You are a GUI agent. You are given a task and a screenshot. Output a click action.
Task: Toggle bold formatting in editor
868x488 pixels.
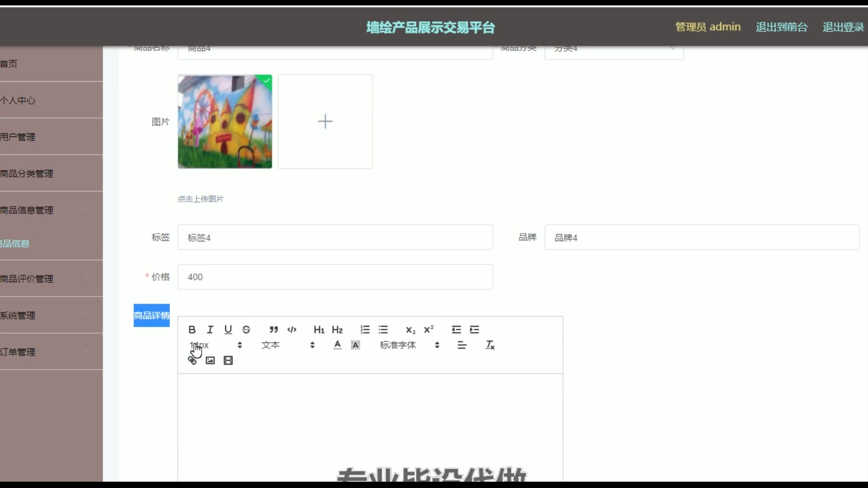point(192,329)
